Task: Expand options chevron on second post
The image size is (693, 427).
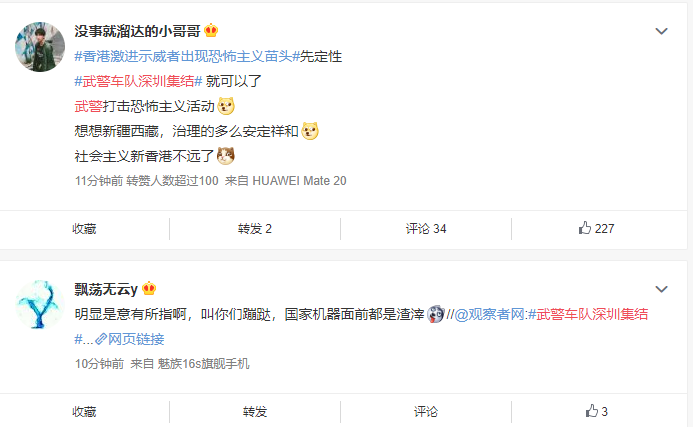Action: (x=661, y=289)
